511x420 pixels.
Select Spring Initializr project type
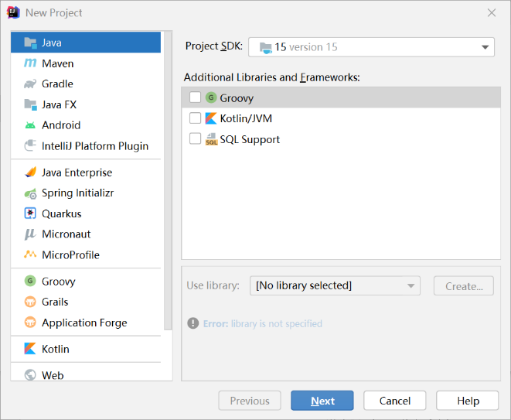coord(86,193)
